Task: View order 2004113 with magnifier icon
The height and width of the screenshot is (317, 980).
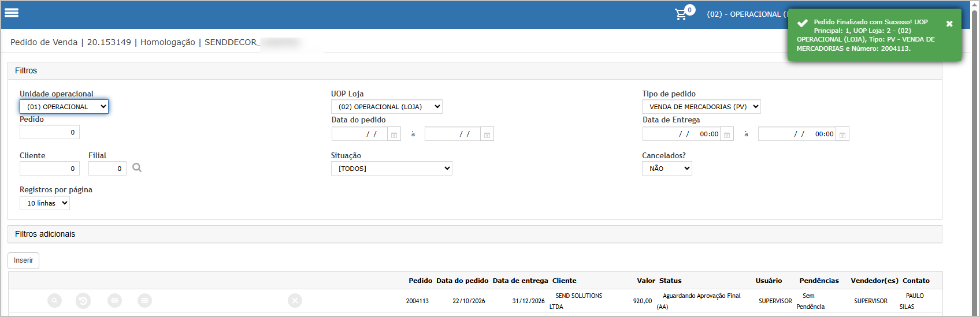Action: click(x=54, y=301)
